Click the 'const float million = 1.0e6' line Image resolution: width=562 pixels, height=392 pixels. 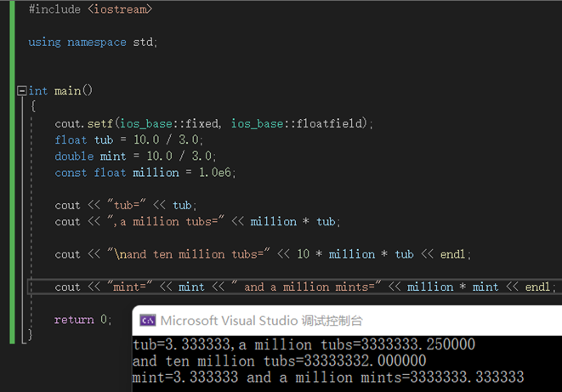click(x=145, y=173)
